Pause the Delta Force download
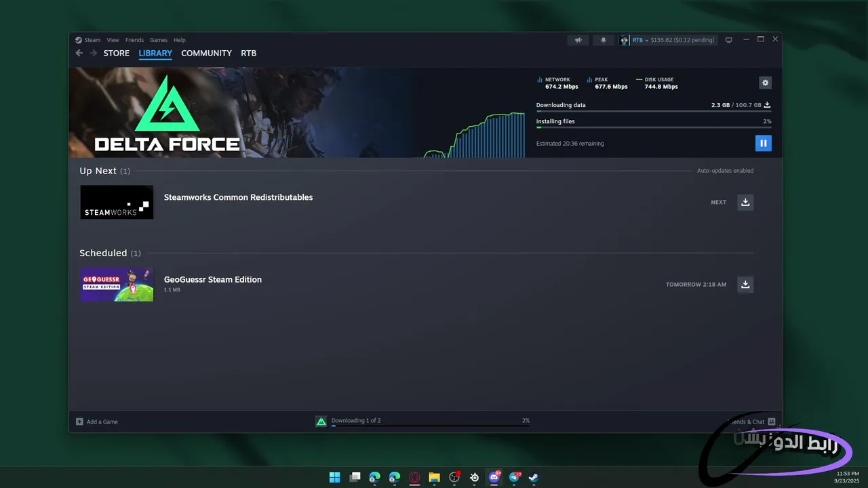The image size is (868, 488). pos(763,143)
